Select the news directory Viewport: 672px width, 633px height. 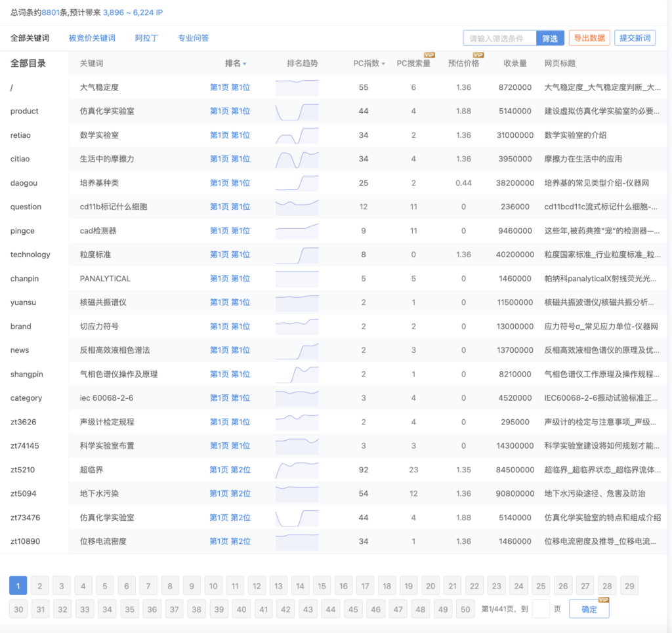[x=20, y=350]
